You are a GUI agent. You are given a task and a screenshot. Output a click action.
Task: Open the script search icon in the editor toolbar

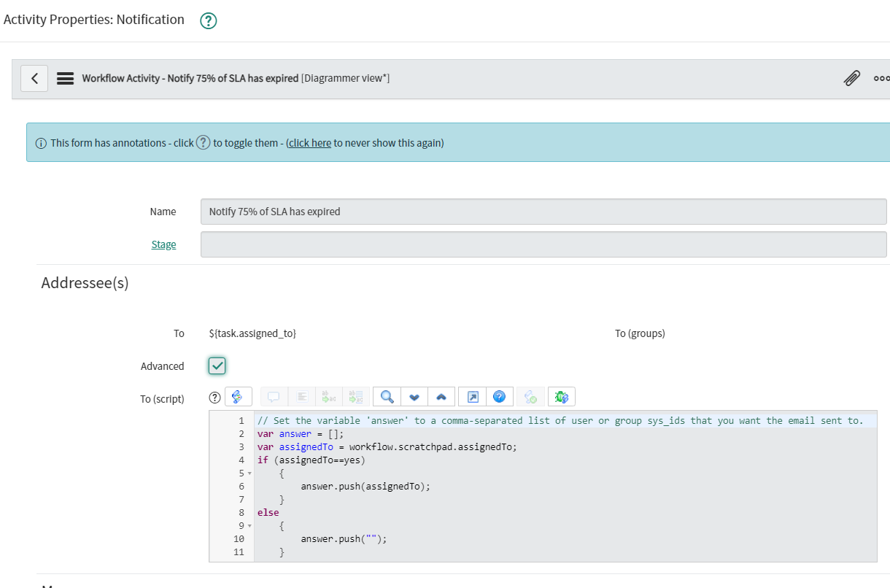pyautogui.click(x=387, y=396)
